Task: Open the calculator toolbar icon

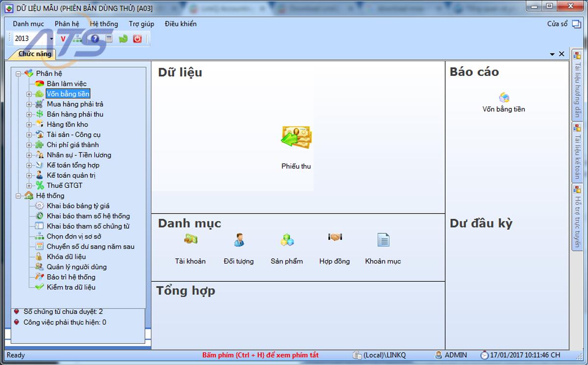Action: tap(109, 39)
